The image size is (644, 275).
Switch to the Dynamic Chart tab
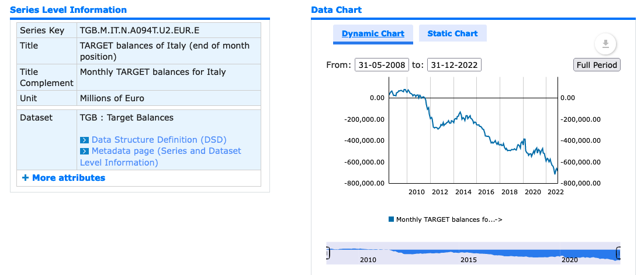click(373, 34)
